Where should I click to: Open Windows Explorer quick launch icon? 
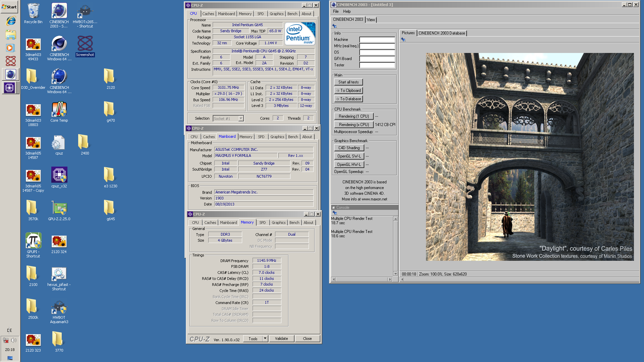tap(11, 35)
